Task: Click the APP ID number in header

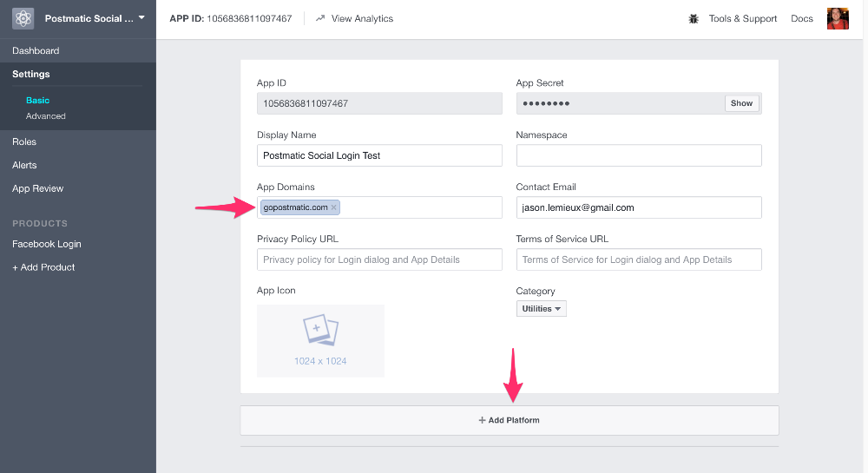Action: (x=249, y=18)
